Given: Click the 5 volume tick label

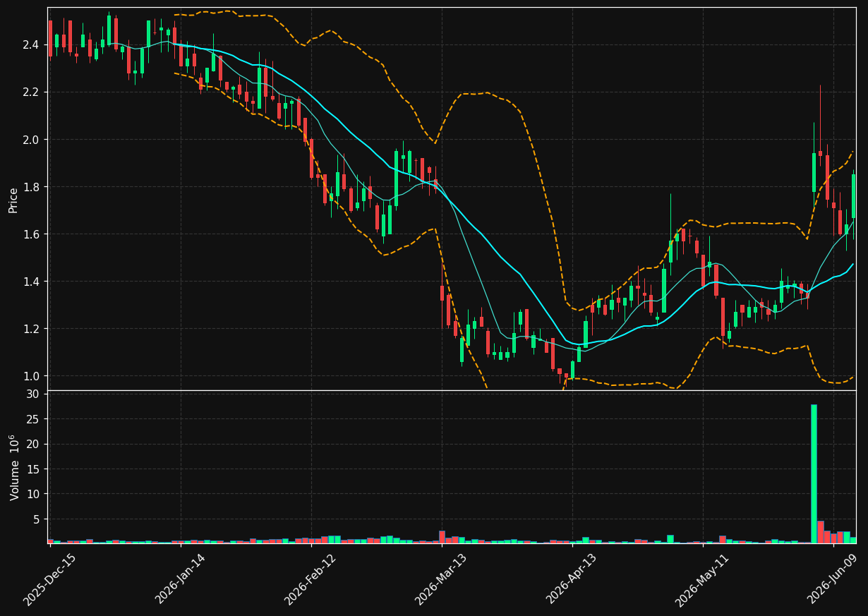Looking at the screenshot, I should (x=35, y=519).
